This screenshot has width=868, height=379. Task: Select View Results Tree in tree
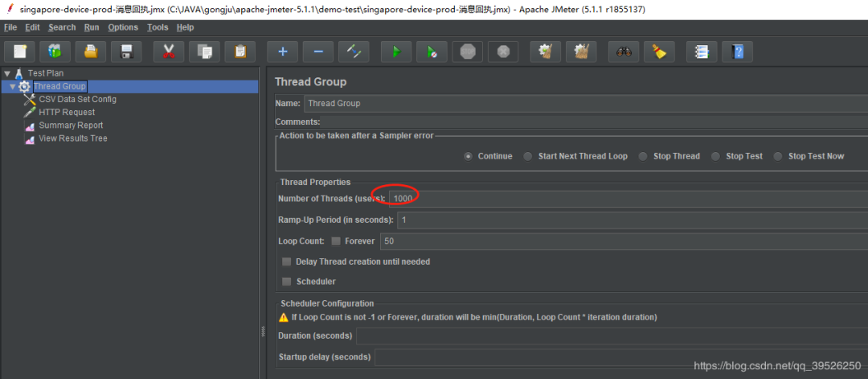pyautogui.click(x=72, y=138)
